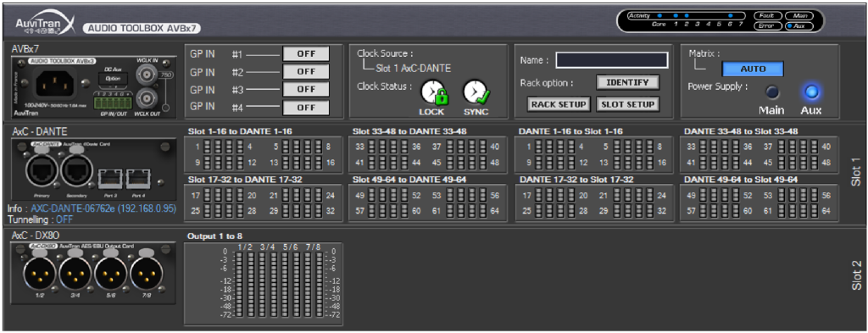
Task: Click the Slot 2 side label
Action: [856, 275]
